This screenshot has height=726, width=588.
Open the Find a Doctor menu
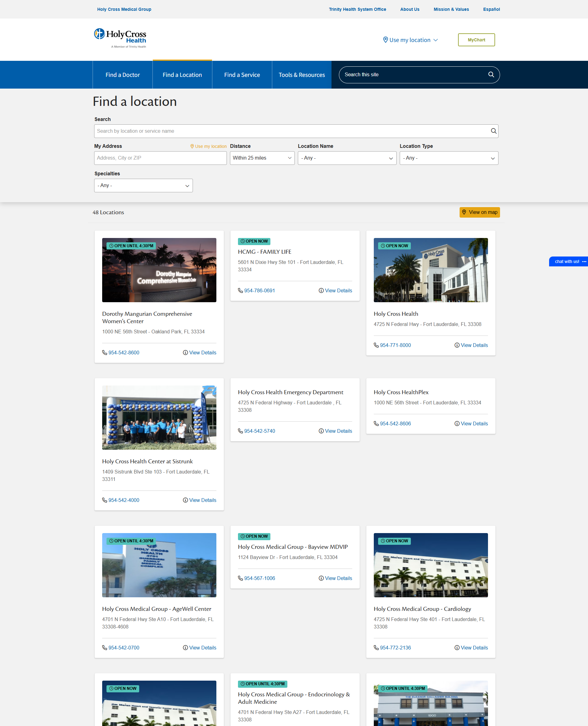point(123,75)
